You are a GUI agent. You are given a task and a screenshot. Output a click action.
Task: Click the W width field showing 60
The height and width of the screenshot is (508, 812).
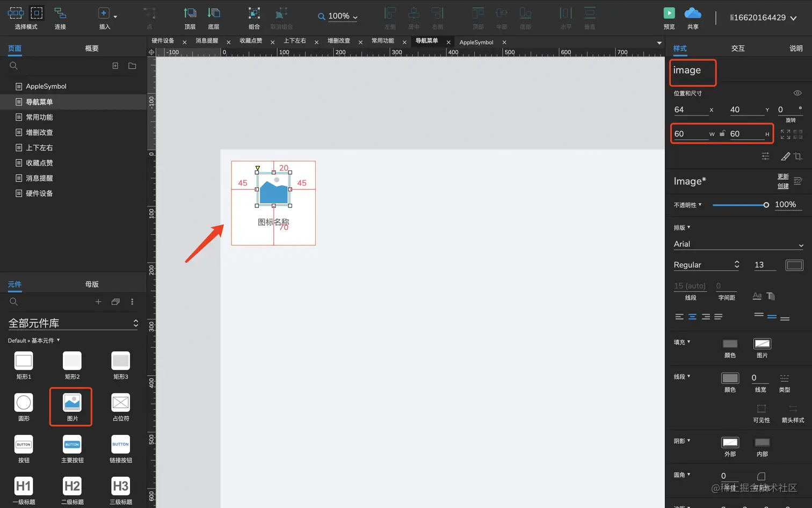(691, 134)
